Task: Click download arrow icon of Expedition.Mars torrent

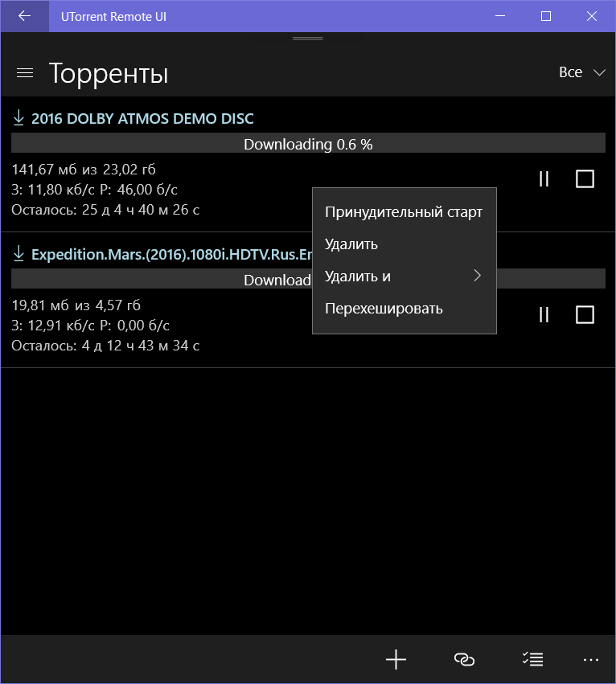Action: pos(18,253)
